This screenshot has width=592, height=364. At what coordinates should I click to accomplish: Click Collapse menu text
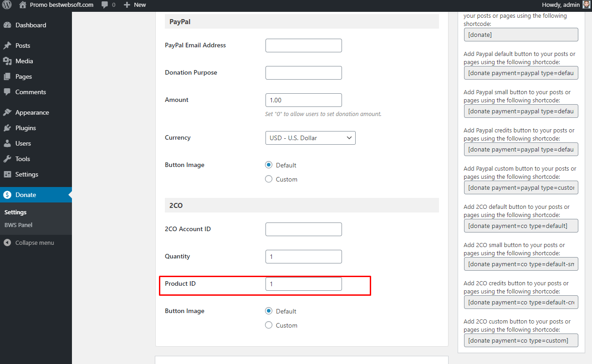click(x=35, y=243)
